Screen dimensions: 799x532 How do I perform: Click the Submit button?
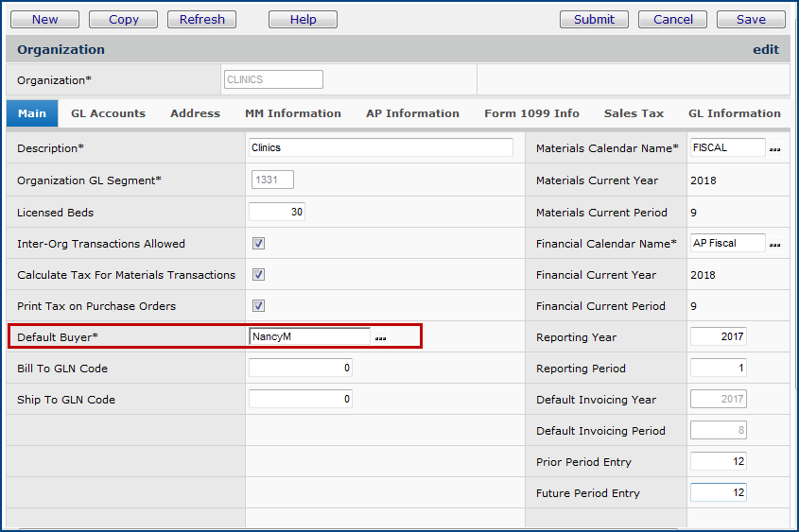tap(594, 19)
